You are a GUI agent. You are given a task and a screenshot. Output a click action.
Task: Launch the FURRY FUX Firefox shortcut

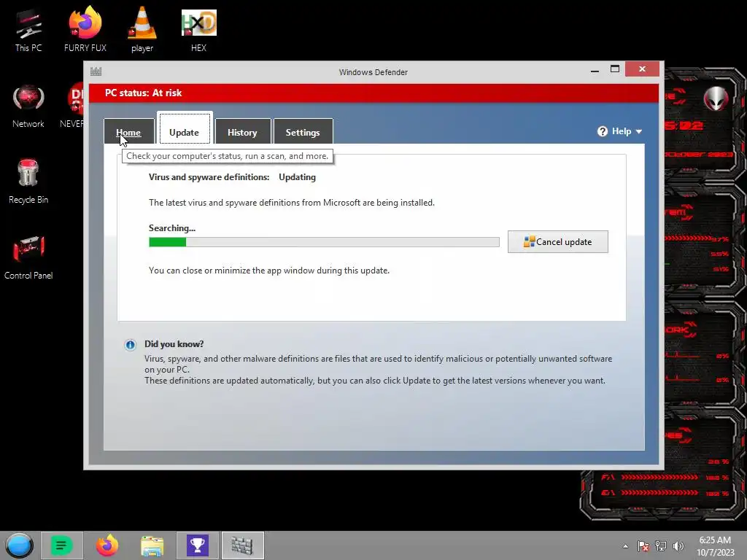[x=85, y=29]
